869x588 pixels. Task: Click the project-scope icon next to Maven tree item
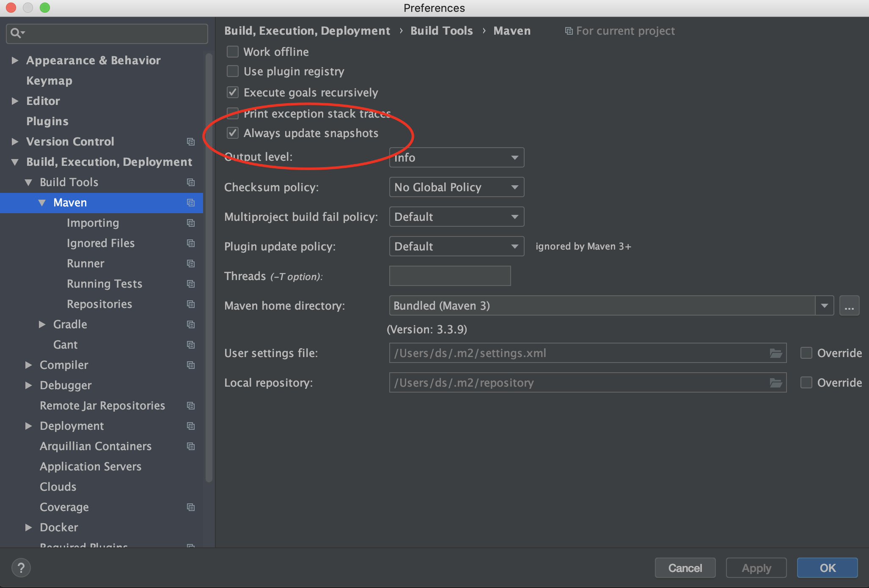tap(191, 203)
